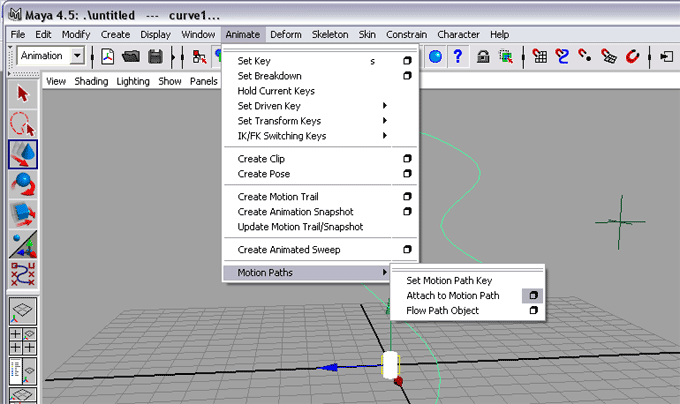Open the Help menu
680x404 pixels.
500,35
